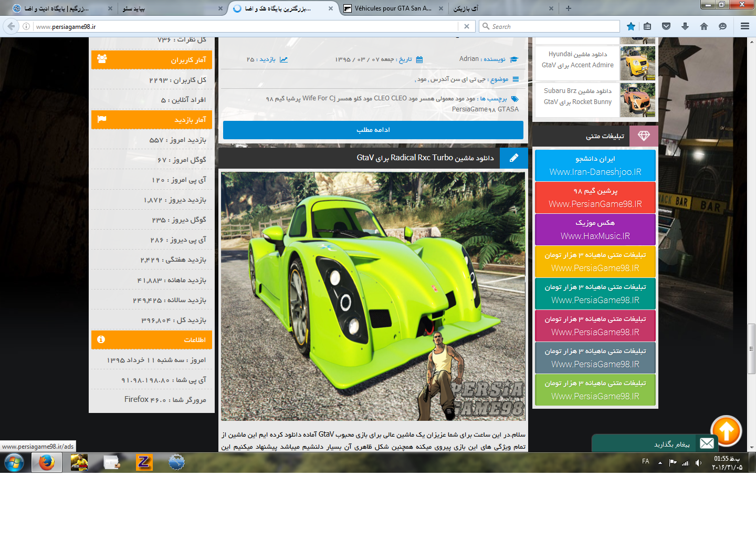Close the active loading tab
The height and width of the screenshot is (538, 756).
click(330, 8)
